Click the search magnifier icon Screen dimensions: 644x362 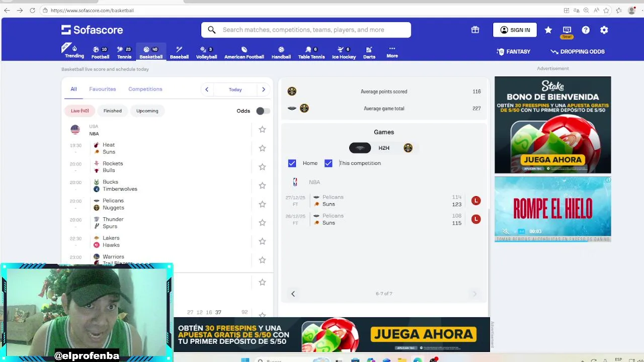click(212, 30)
